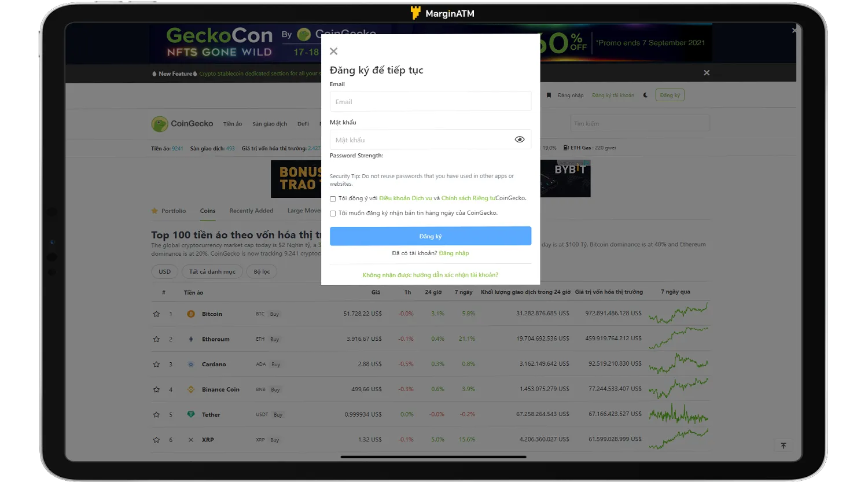Click the 9241 coins count link
The height and width of the screenshot is (482, 868).
pyautogui.click(x=178, y=149)
